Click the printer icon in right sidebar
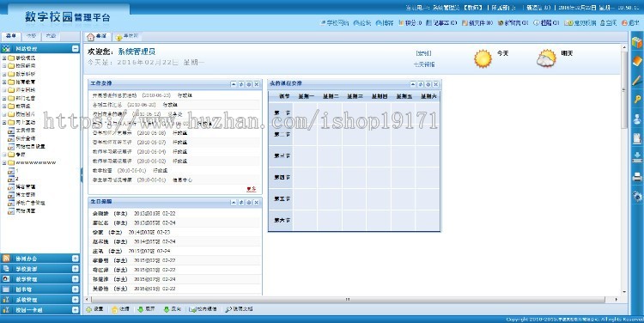The height and width of the screenshot is (323, 644). click(637, 177)
